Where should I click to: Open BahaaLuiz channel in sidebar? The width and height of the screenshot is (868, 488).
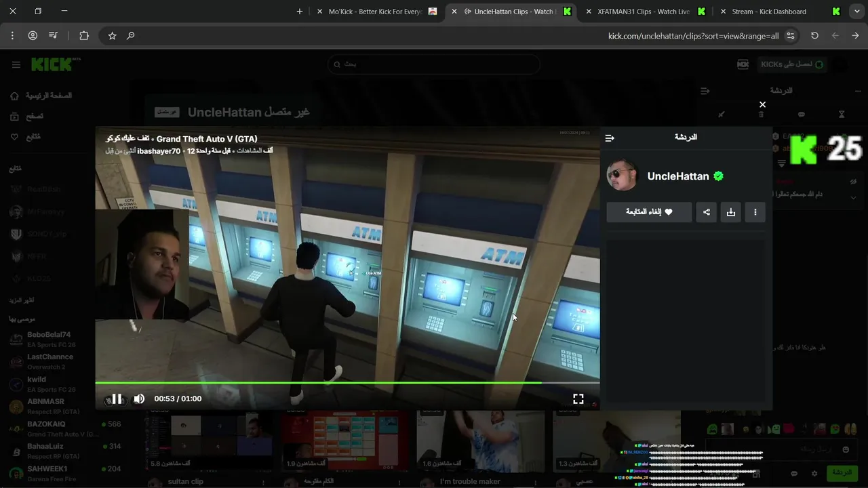point(64,451)
